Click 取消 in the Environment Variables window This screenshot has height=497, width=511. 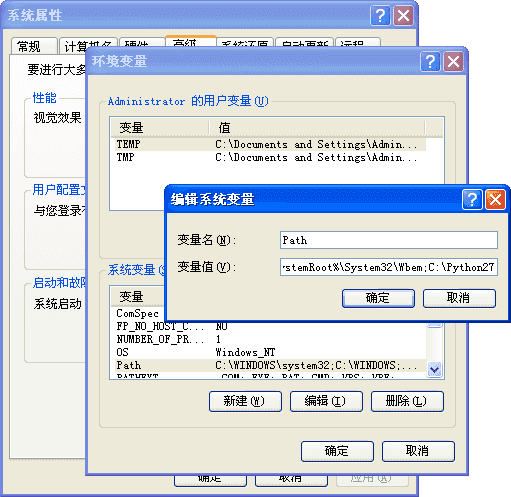point(418,451)
